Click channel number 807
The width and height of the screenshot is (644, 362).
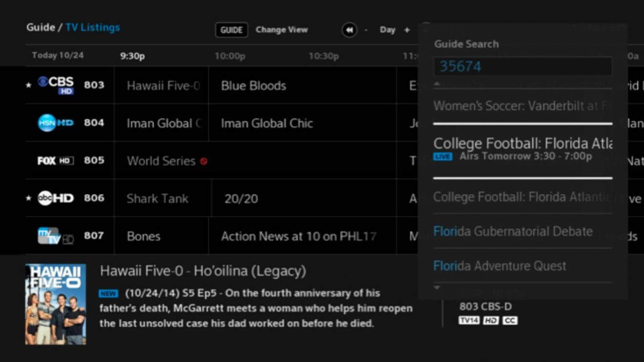pyautogui.click(x=94, y=235)
